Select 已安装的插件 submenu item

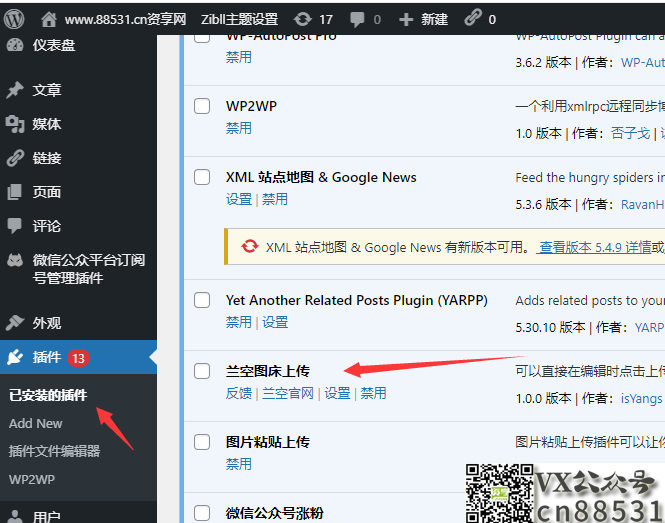[x=48, y=395]
